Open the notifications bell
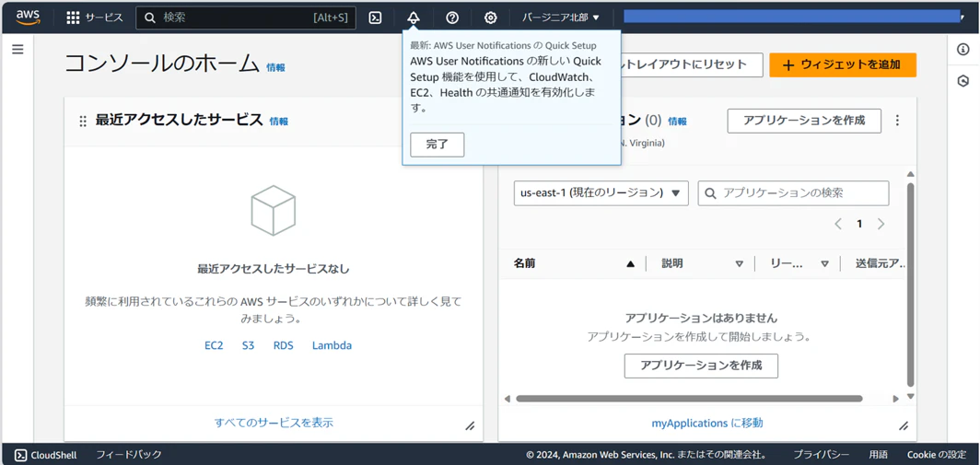Screen dimensions: 980x465 pyautogui.click(x=414, y=17)
